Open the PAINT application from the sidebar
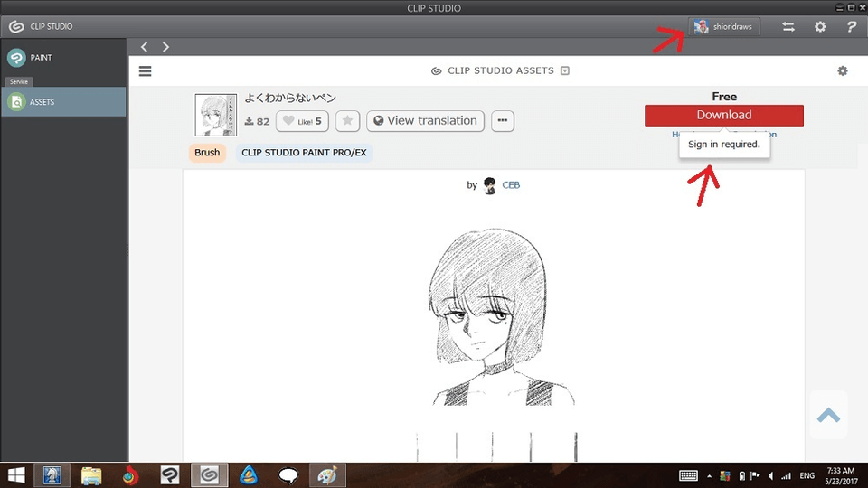 click(x=63, y=58)
